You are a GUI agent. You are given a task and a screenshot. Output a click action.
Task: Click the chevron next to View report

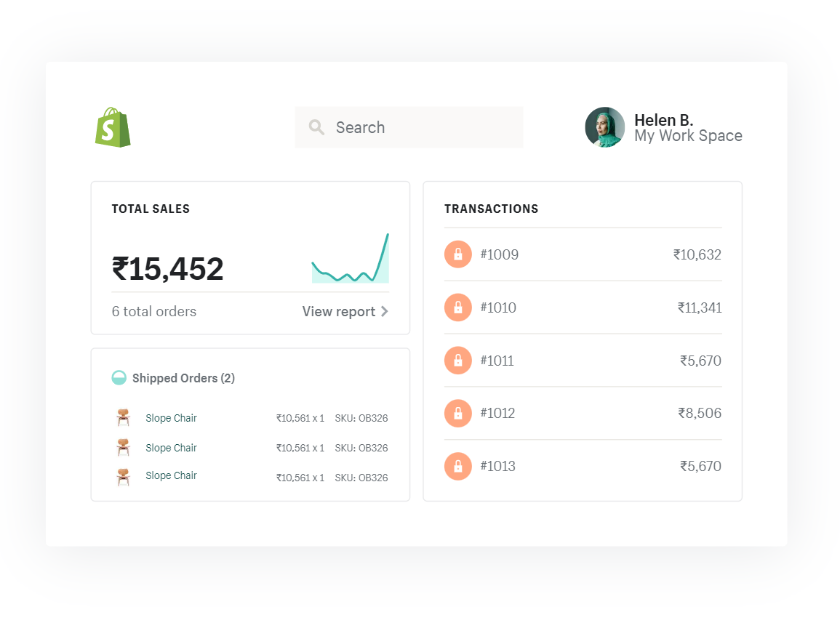point(385,312)
